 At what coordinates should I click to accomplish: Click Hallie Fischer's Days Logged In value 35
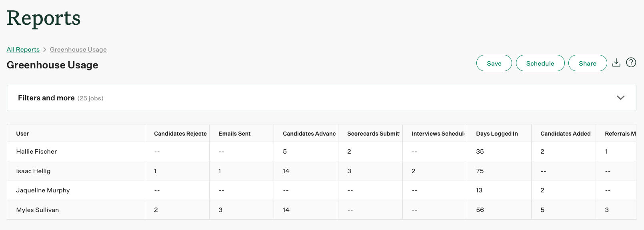pyautogui.click(x=480, y=152)
